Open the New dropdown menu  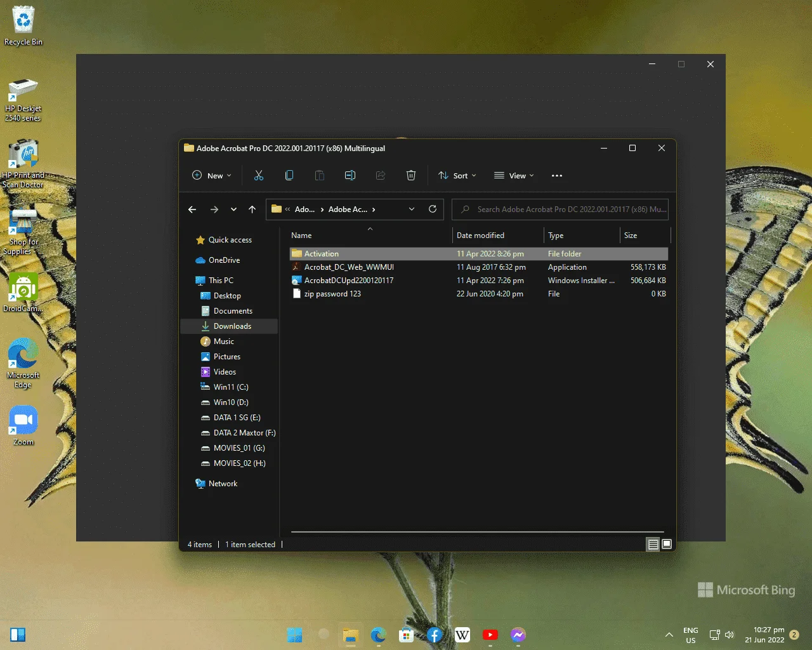point(212,176)
